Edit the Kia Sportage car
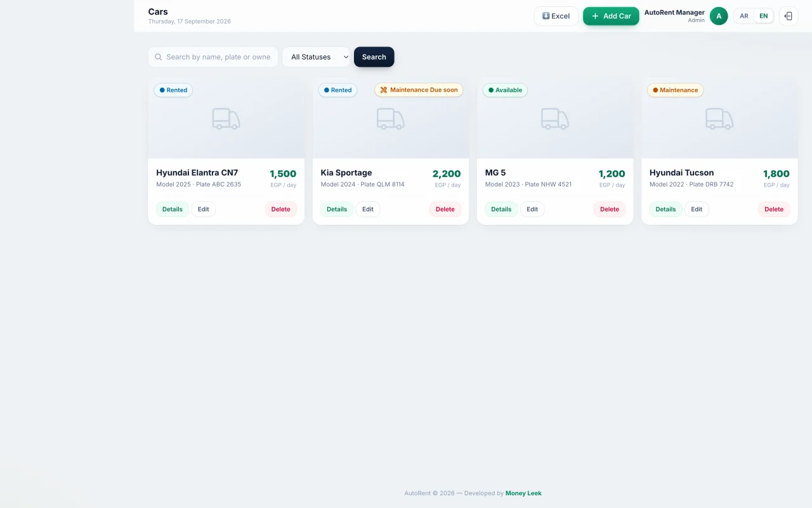This screenshot has height=508, width=812. click(368, 210)
